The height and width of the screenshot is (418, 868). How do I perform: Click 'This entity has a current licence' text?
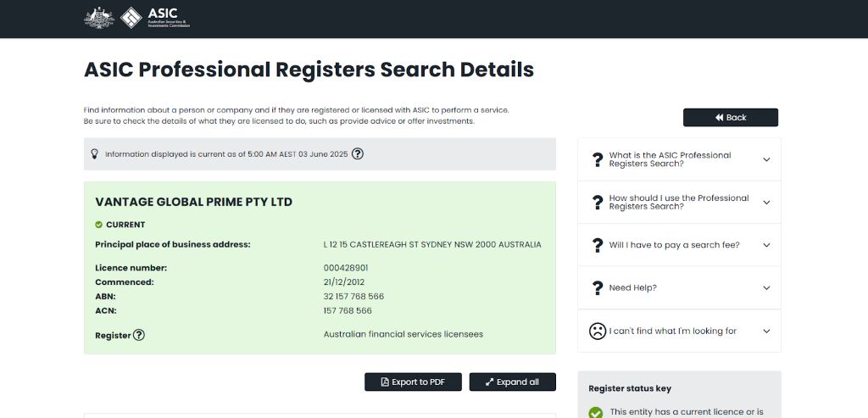(x=687, y=412)
